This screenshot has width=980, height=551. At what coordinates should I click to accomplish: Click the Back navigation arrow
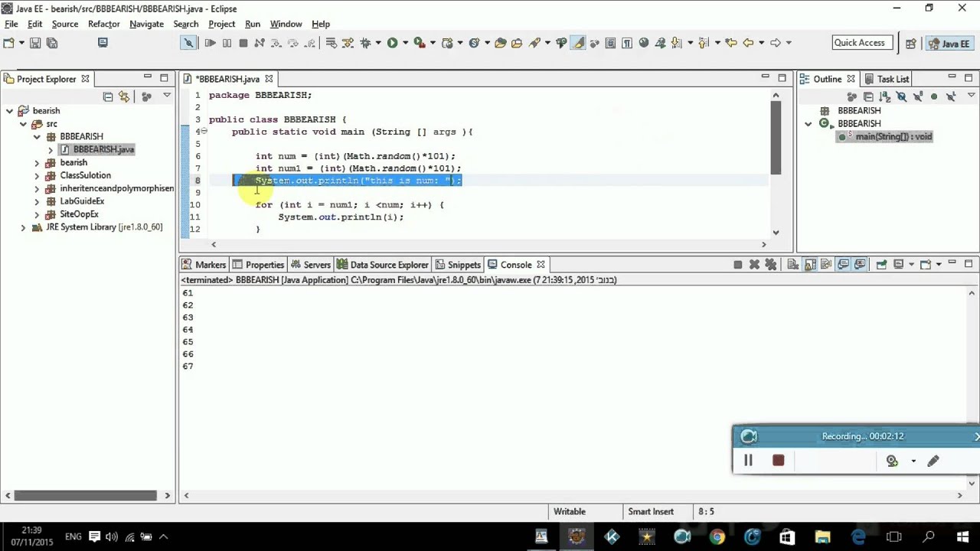click(748, 43)
